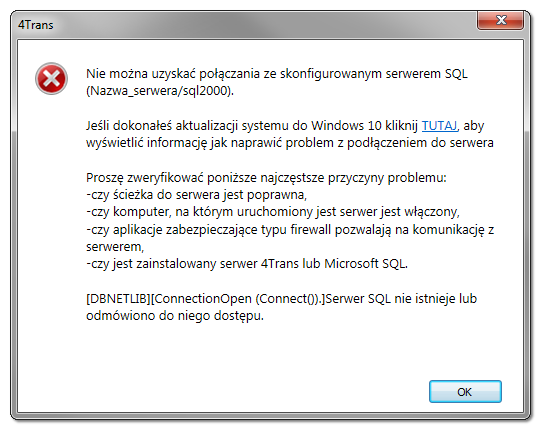This screenshot has width=541, height=430.
Task: Click "Microsoft SQL" text in last bullet
Action: pyautogui.click(x=365, y=264)
